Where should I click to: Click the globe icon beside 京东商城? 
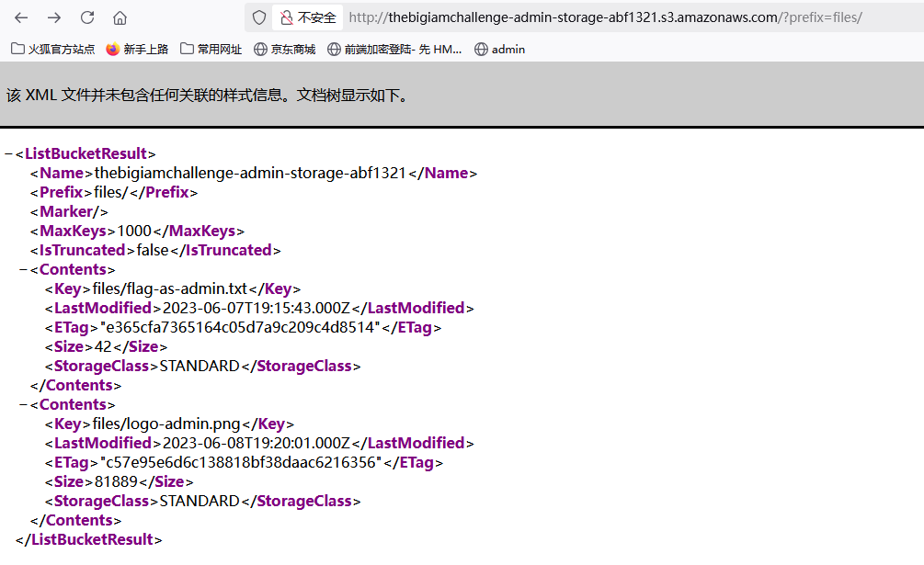pyautogui.click(x=260, y=50)
